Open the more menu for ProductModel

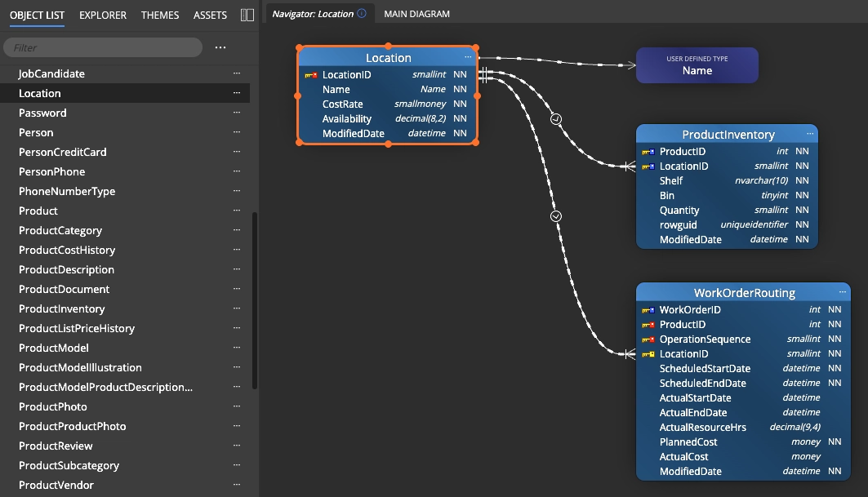click(237, 348)
